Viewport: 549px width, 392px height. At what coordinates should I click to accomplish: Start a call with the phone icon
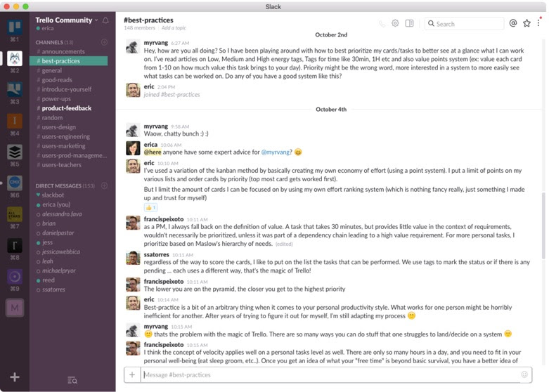click(382, 24)
